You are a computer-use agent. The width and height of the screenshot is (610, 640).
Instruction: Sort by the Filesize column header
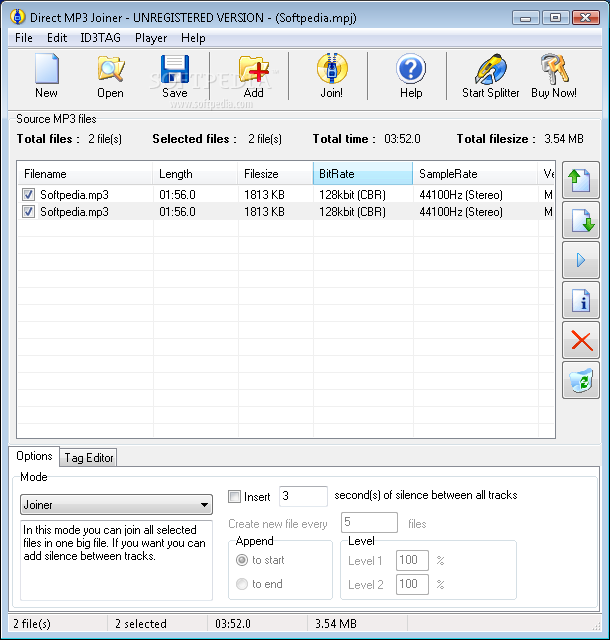[x=276, y=174]
